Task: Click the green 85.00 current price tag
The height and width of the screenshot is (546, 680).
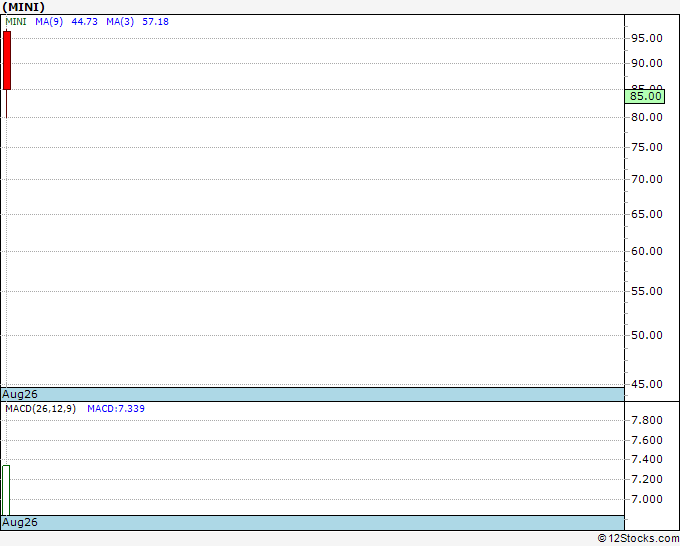Action: point(645,96)
